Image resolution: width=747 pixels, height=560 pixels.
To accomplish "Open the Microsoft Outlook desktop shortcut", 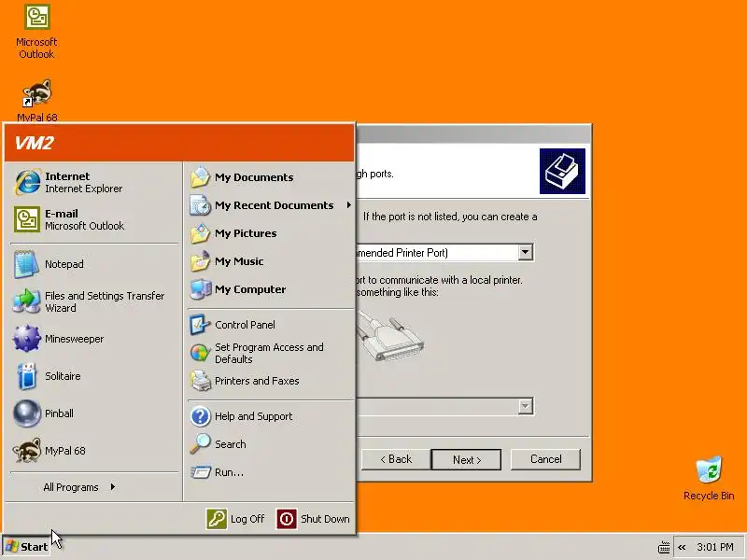I will [36, 32].
